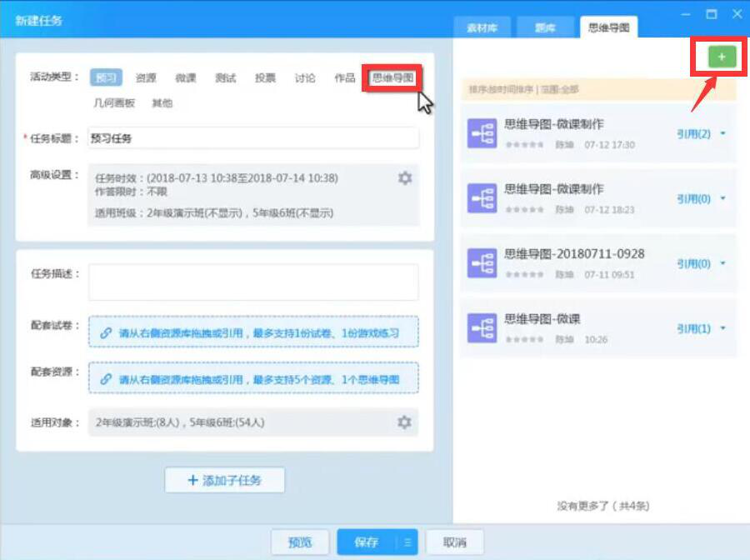Click 添加子任务 to add a subtask
The width and height of the screenshot is (750, 560).
tap(223, 480)
